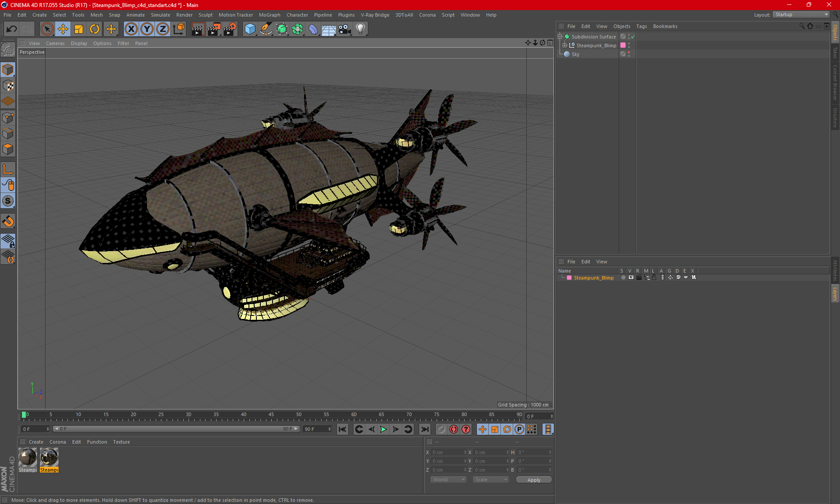840x504 pixels.
Task: Toggle Z axis lock
Action: 163,29
